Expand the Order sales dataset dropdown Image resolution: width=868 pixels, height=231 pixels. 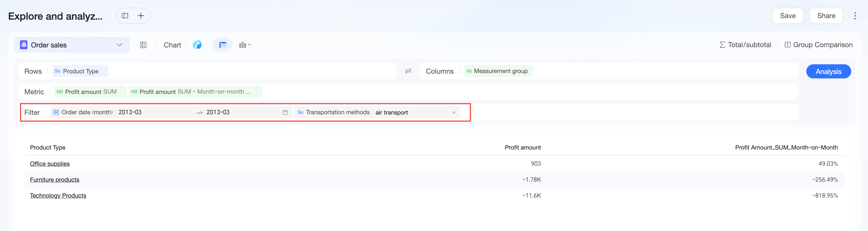[x=119, y=45]
